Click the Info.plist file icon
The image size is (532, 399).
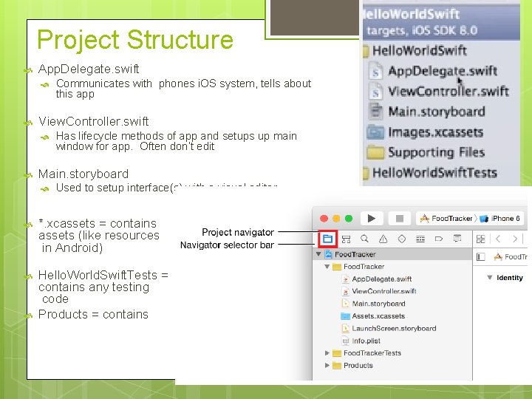pos(345,341)
